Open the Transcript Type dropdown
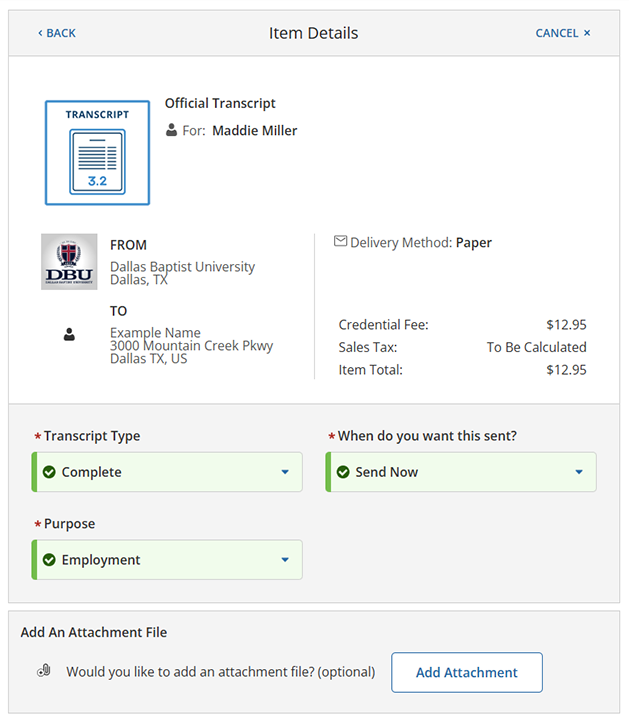The image size is (629, 720). 167,472
